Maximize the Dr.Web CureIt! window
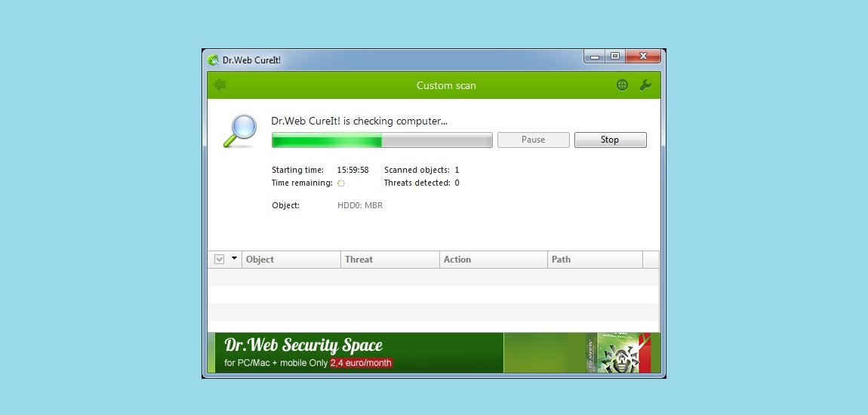 tap(614, 57)
